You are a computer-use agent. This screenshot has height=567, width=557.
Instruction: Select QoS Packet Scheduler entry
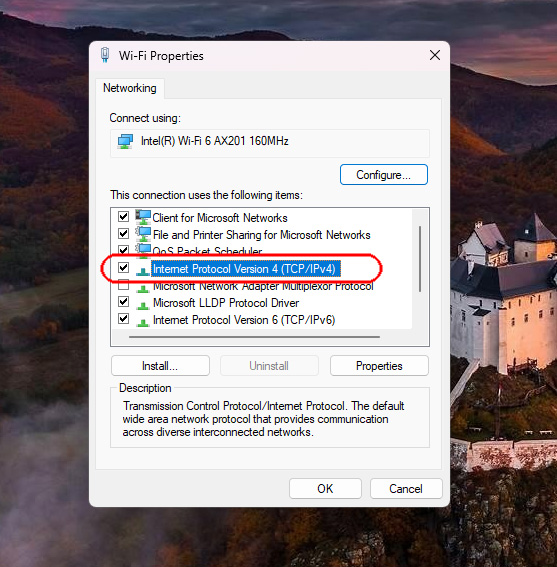pyautogui.click(x=207, y=250)
